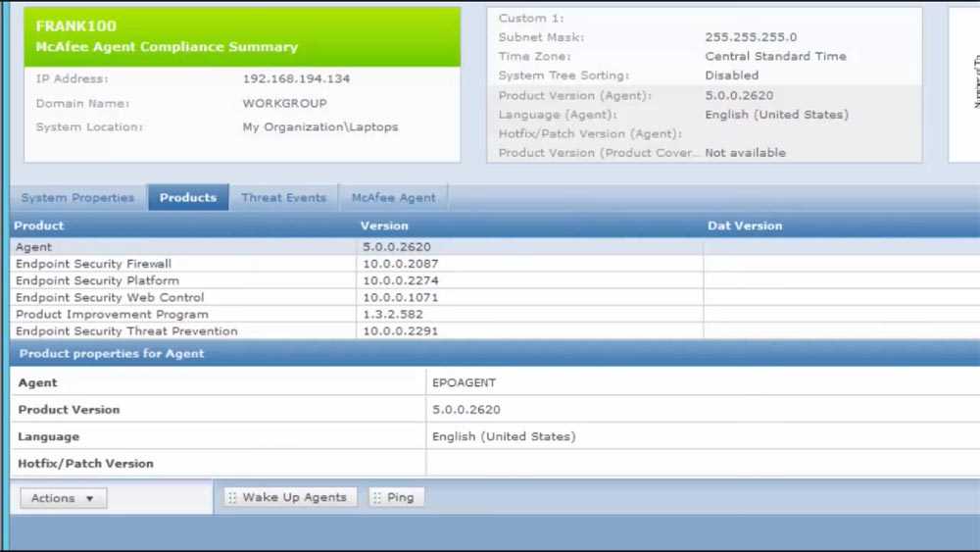Select the Agent row in products table
The image size is (980, 552).
click(x=495, y=247)
